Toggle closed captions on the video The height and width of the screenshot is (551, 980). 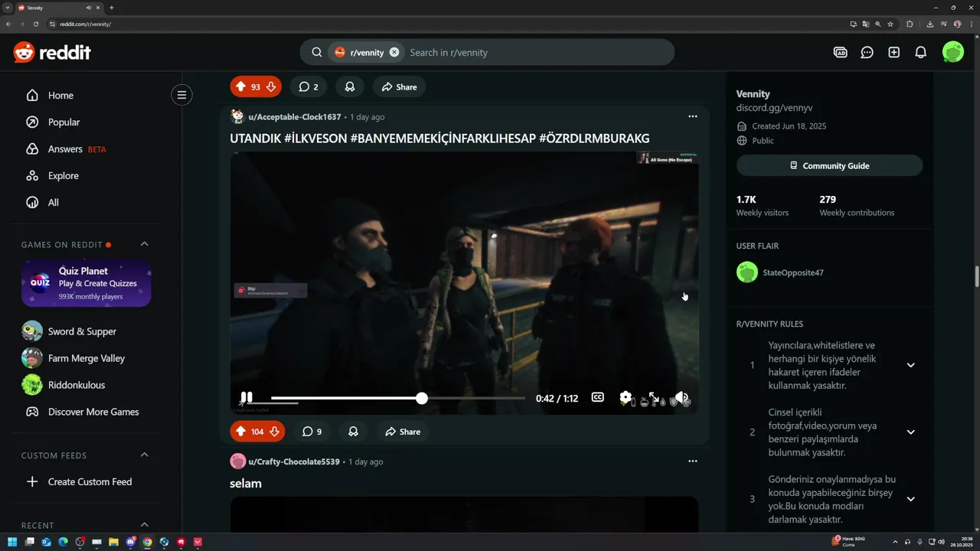(597, 398)
